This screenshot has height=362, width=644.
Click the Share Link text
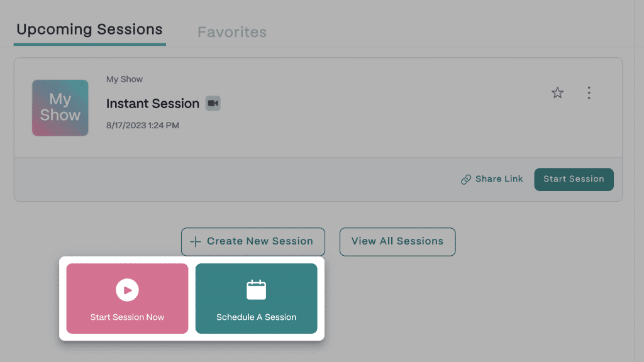point(499,179)
